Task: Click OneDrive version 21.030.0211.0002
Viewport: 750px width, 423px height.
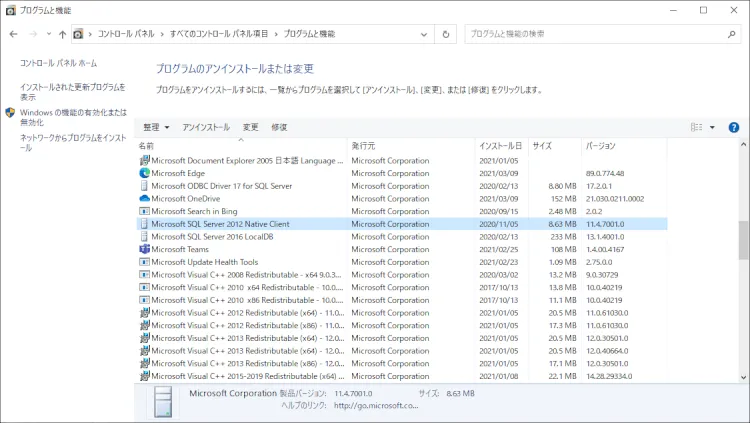Action: pos(615,199)
